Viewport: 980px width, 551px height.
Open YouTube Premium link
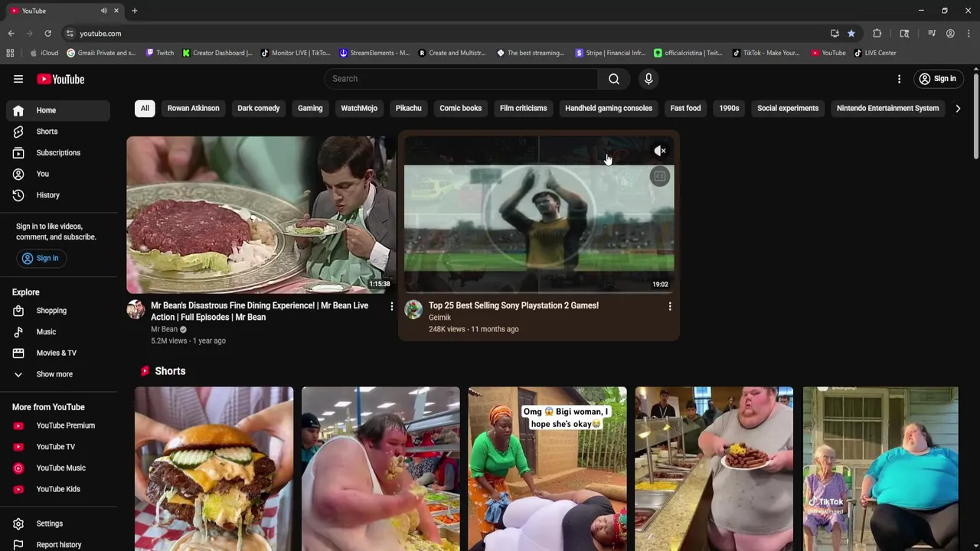click(58, 425)
